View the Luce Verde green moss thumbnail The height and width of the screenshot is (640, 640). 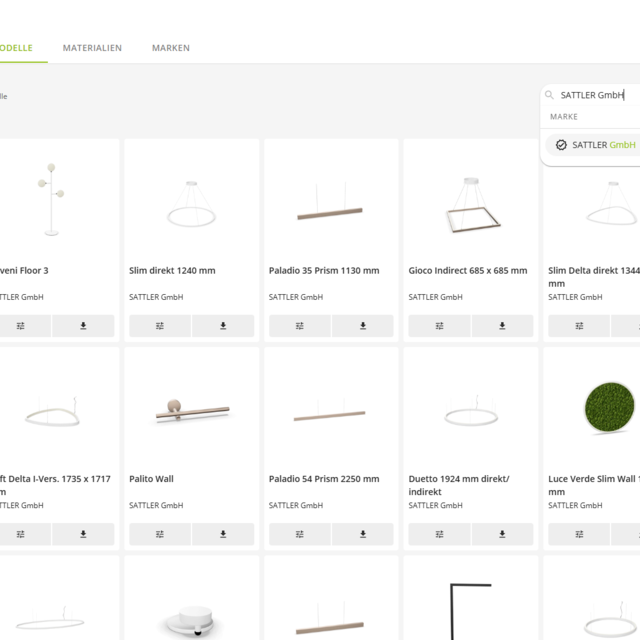click(x=609, y=407)
